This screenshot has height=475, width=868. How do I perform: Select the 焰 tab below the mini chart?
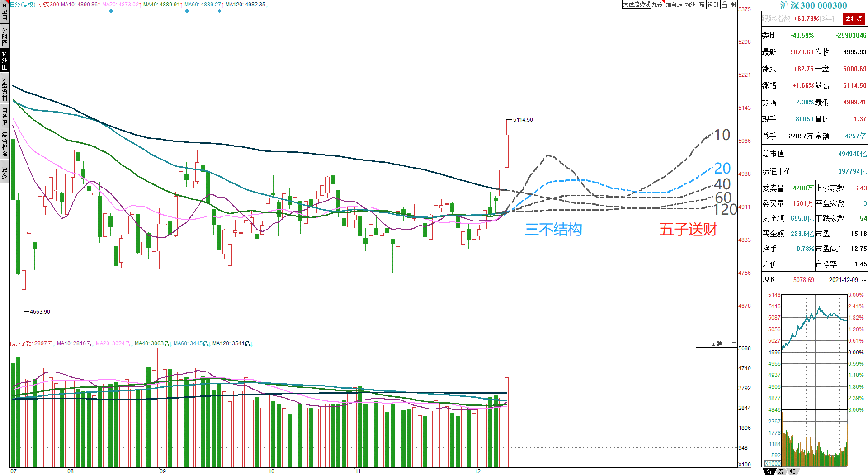[x=793, y=471]
